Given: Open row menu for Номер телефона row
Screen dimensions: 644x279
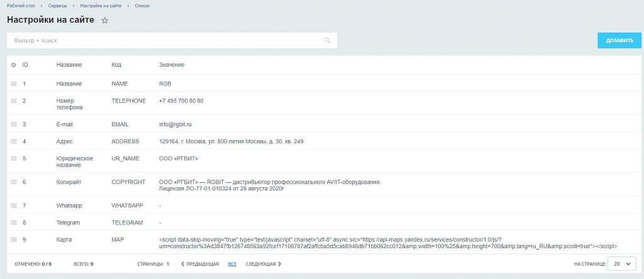Looking at the screenshot, I should point(14,101).
